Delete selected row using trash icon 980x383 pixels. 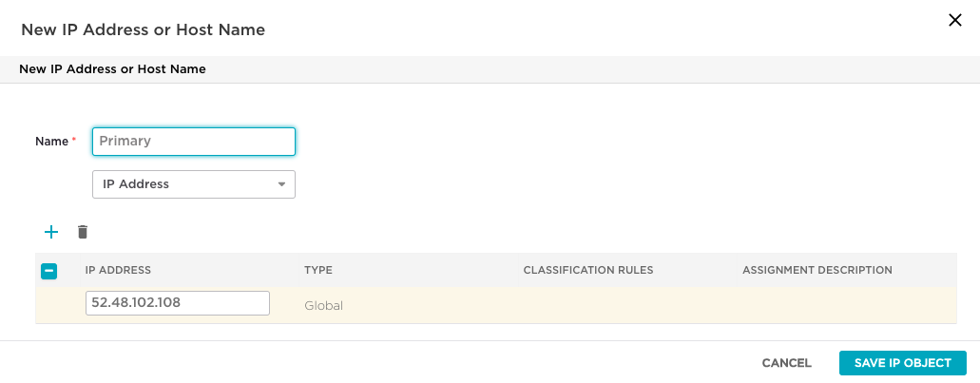coord(83,233)
